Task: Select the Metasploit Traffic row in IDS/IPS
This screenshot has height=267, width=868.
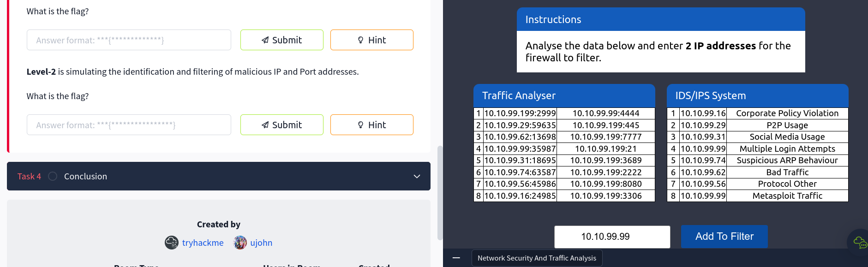Action: pyautogui.click(x=757, y=196)
